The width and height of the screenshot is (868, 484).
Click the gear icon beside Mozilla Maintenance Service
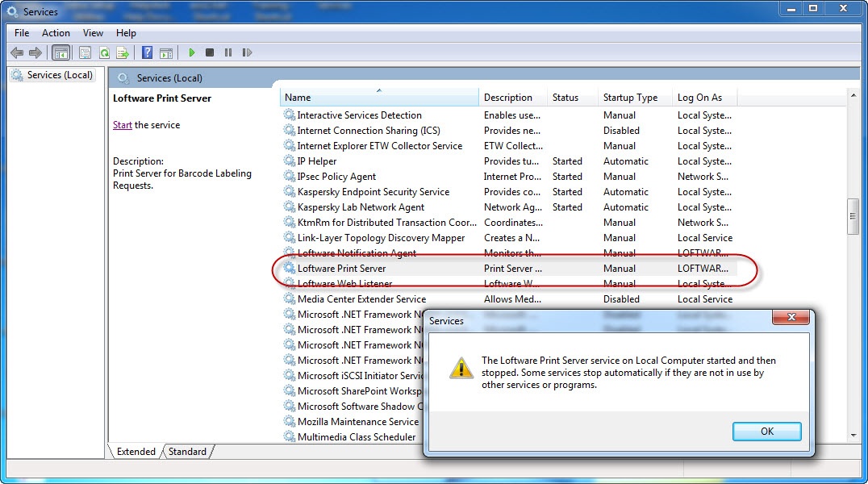pos(290,421)
